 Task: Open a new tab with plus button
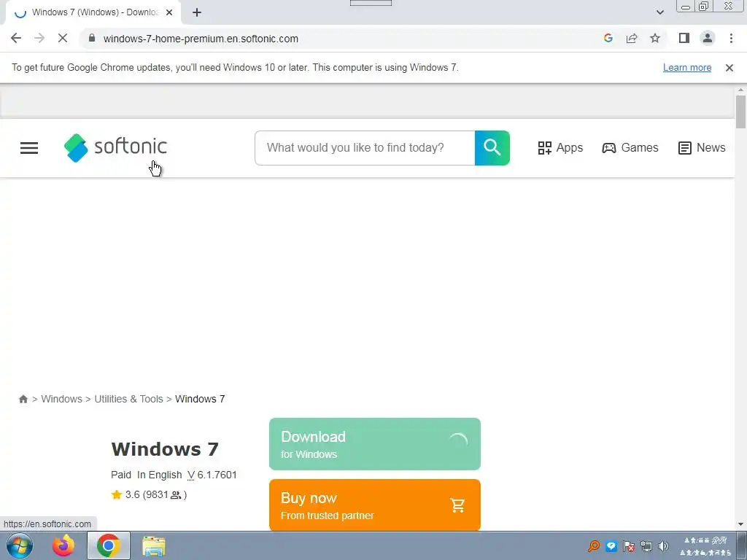click(197, 13)
